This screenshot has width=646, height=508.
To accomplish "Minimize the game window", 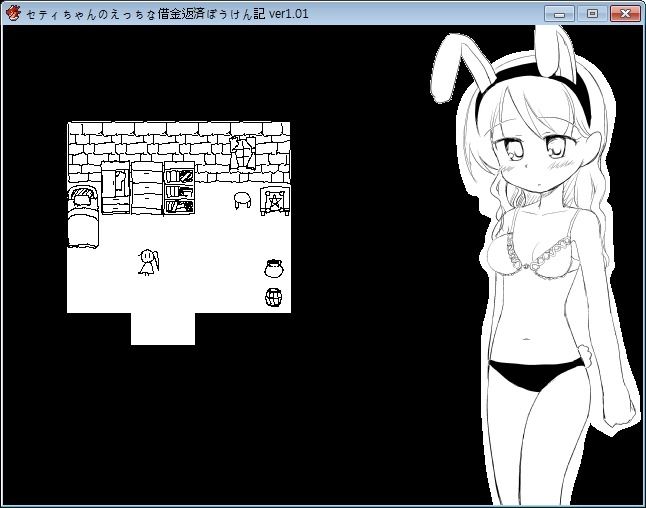I will click(559, 14).
